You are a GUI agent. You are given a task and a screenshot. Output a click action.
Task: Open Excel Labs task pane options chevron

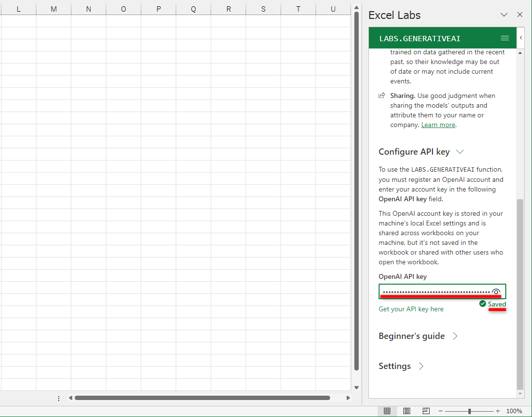point(504,15)
